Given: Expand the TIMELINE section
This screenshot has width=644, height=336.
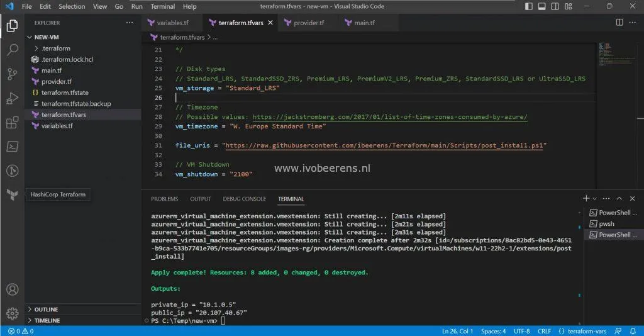Looking at the screenshot, I should [x=83, y=320].
